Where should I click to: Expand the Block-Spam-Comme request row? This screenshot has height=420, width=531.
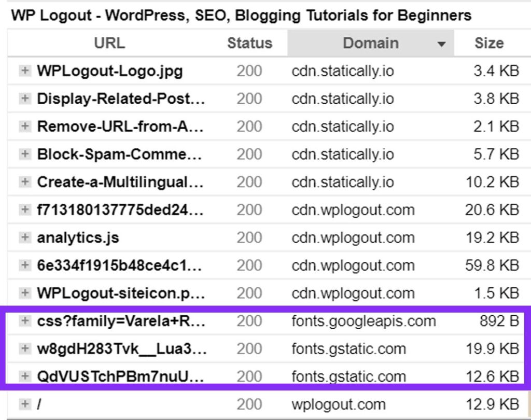point(24,154)
